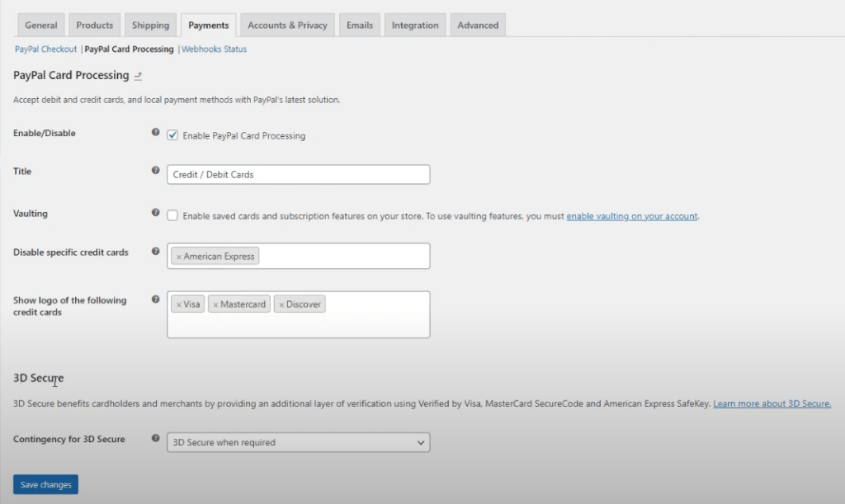Enable the saved cards Vaulting checkbox
Viewport: 845px width, 504px height.
coord(172,215)
